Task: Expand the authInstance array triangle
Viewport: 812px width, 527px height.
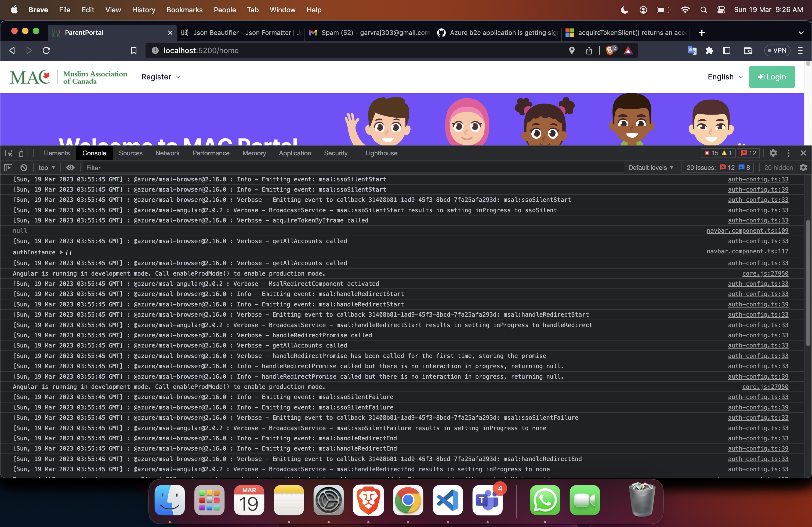Action: (x=61, y=252)
